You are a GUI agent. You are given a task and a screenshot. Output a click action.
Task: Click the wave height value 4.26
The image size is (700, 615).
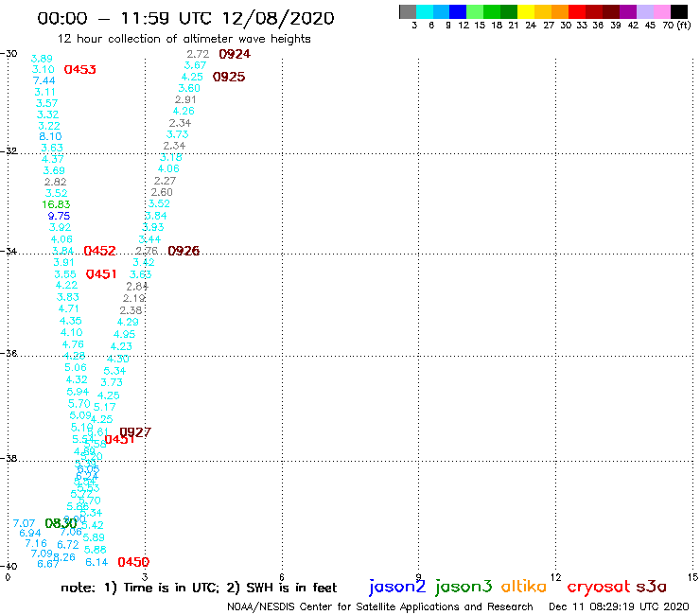point(184,111)
